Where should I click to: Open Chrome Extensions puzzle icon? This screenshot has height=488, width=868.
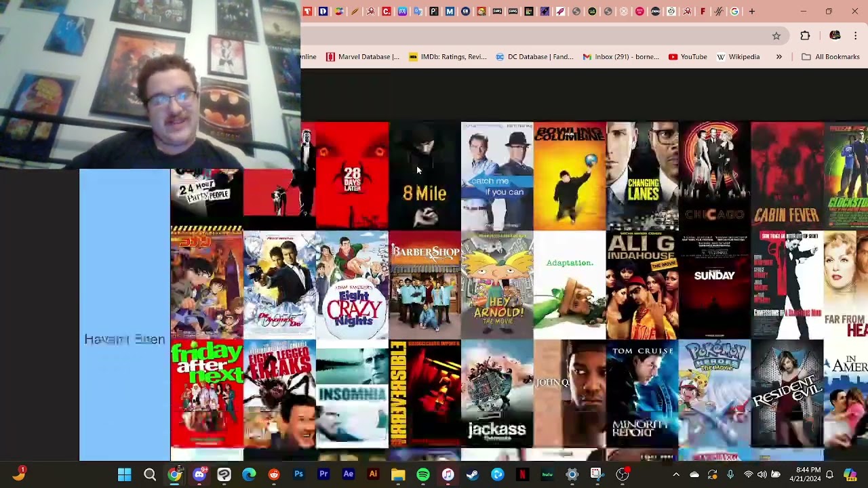pos(805,36)
